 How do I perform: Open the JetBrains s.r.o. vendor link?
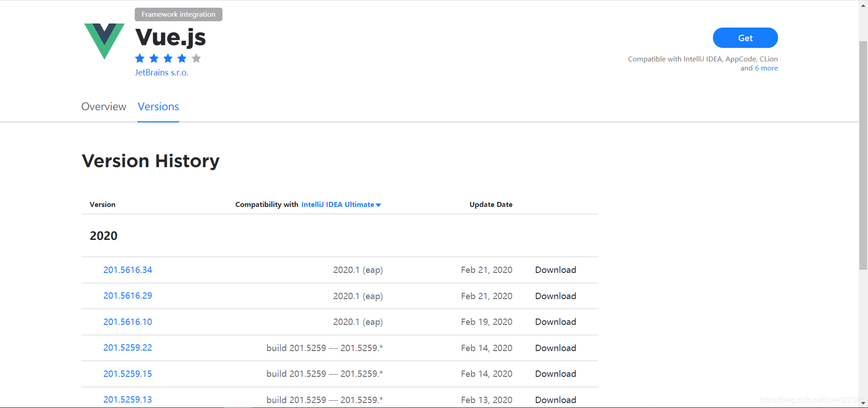point(161,73)
